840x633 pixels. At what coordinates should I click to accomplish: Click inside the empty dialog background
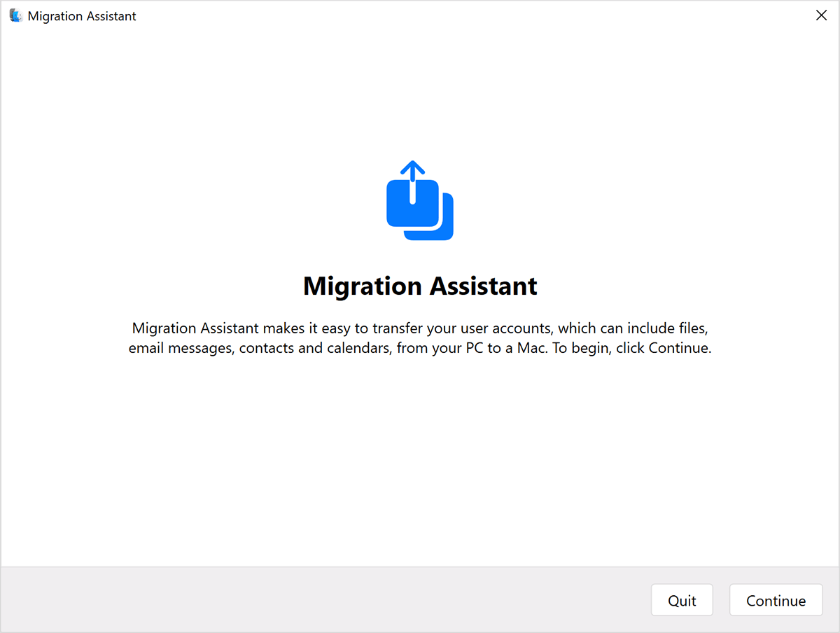(210, 455)
